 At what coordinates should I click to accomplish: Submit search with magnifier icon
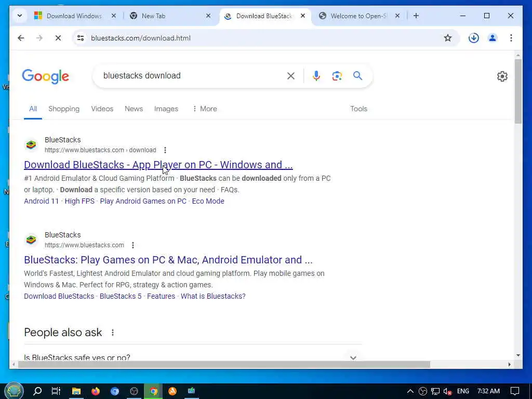[x=357, y=76]
